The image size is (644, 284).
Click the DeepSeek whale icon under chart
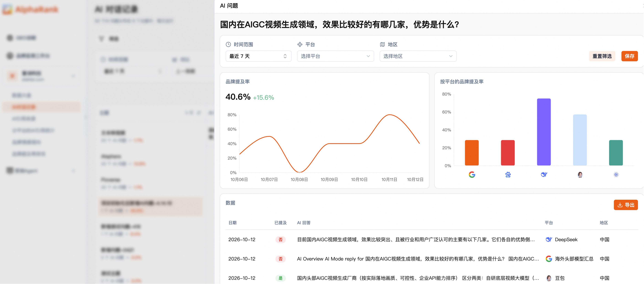coord(544,175)
